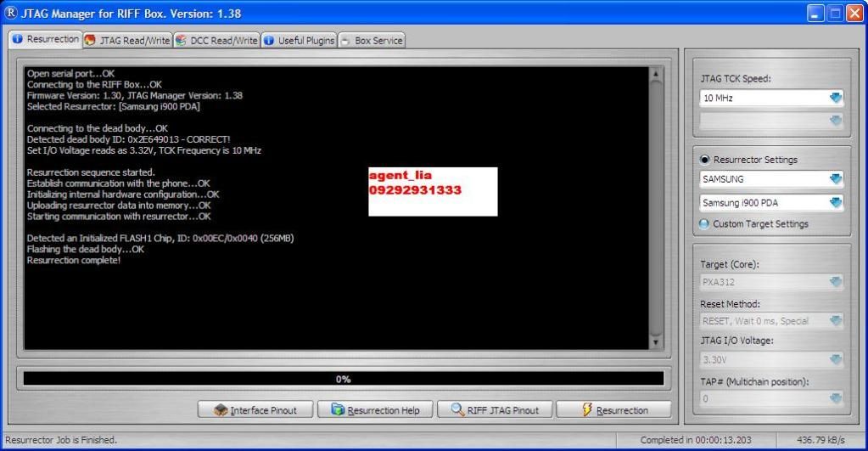Select the Resurrection tab

coord(45,39)
